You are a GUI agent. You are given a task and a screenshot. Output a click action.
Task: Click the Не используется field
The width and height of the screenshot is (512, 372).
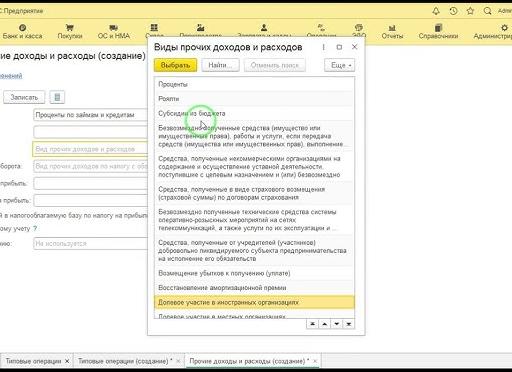[x=90, y=244]
